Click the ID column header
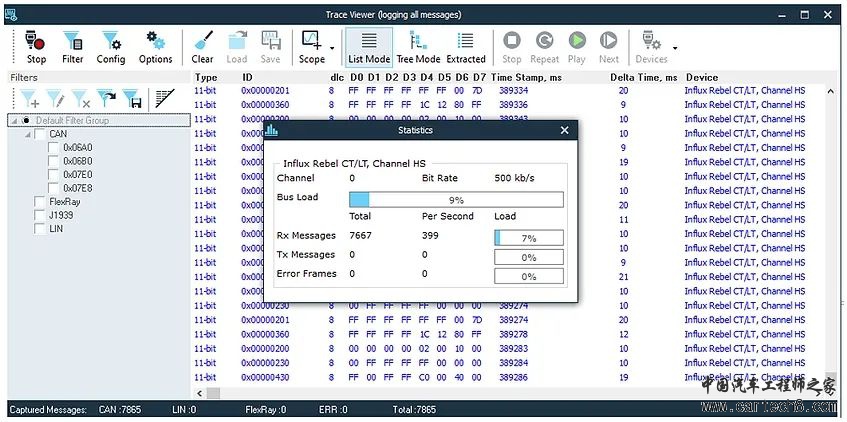847x422 pixels. [x=247, y=78]
